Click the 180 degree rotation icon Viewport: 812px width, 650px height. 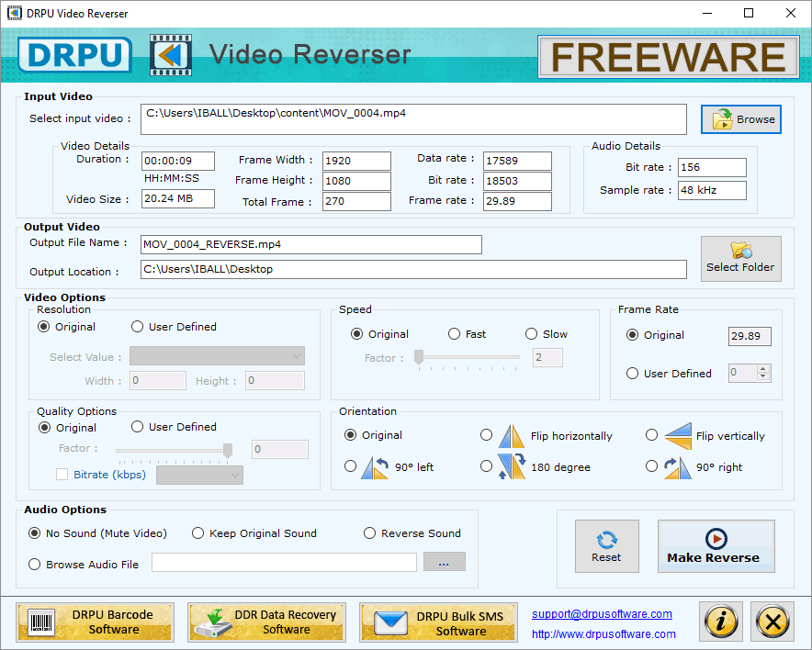coord(512,466)
